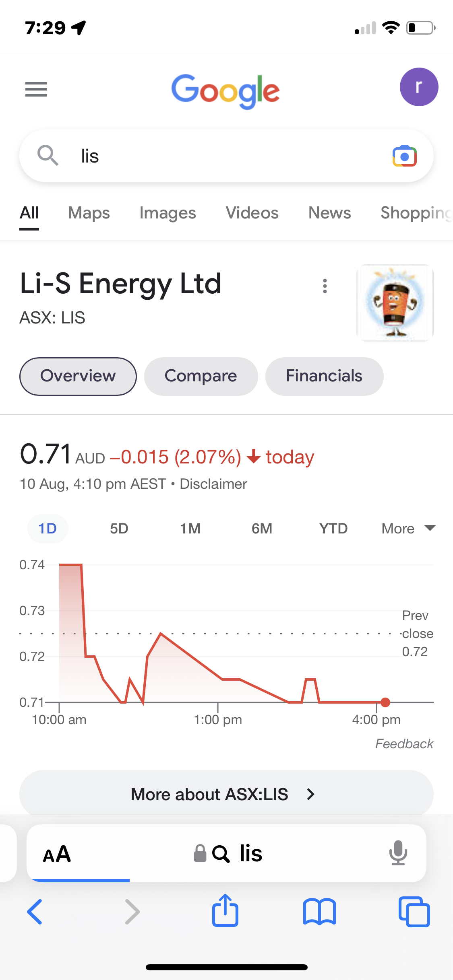The image size is (453, 980).
Task: Select the YTD chart range
Action: point(333,528)
